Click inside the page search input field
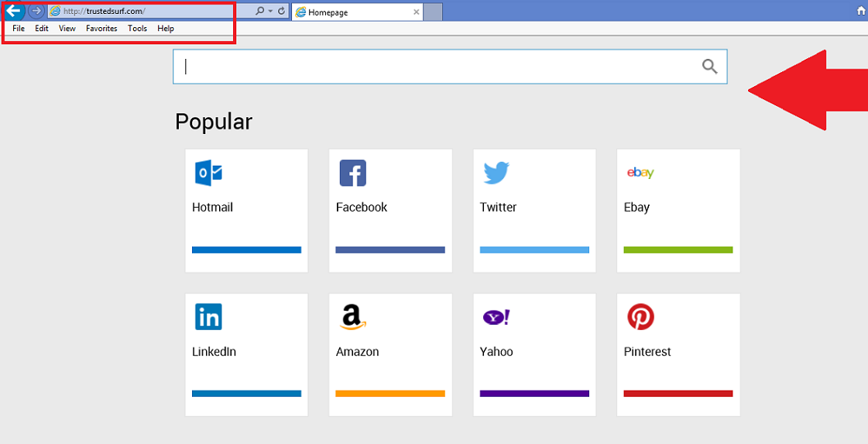 point(434,67)
